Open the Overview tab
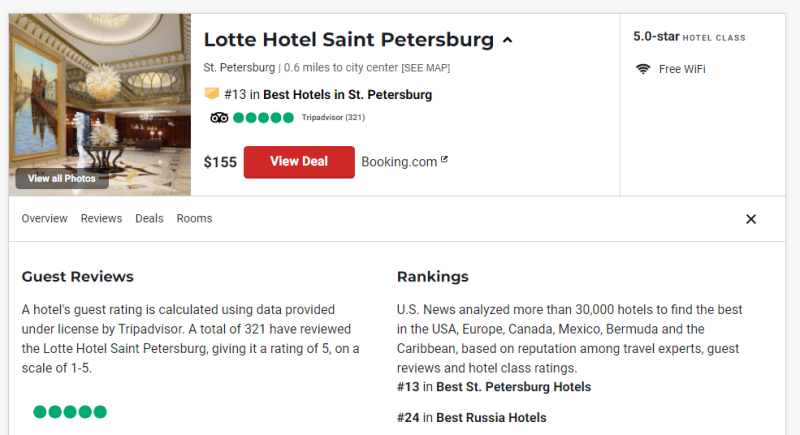The height and width of the screenshot is (435, 800). [44, 218]
